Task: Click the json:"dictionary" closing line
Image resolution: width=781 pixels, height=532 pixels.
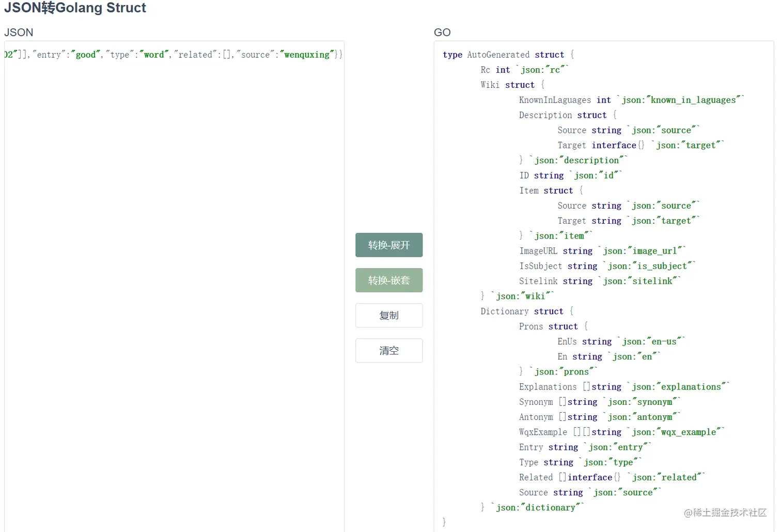Action: coord(532,507)
